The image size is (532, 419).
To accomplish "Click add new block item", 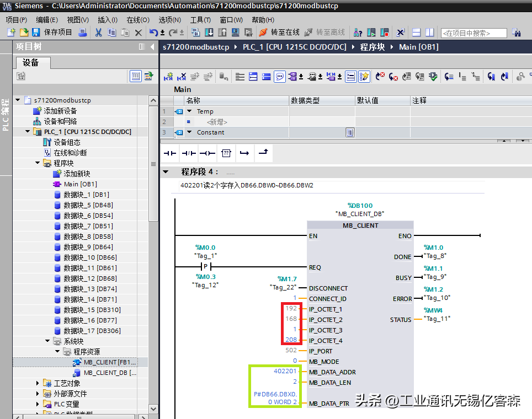I will tap(77, 174).
